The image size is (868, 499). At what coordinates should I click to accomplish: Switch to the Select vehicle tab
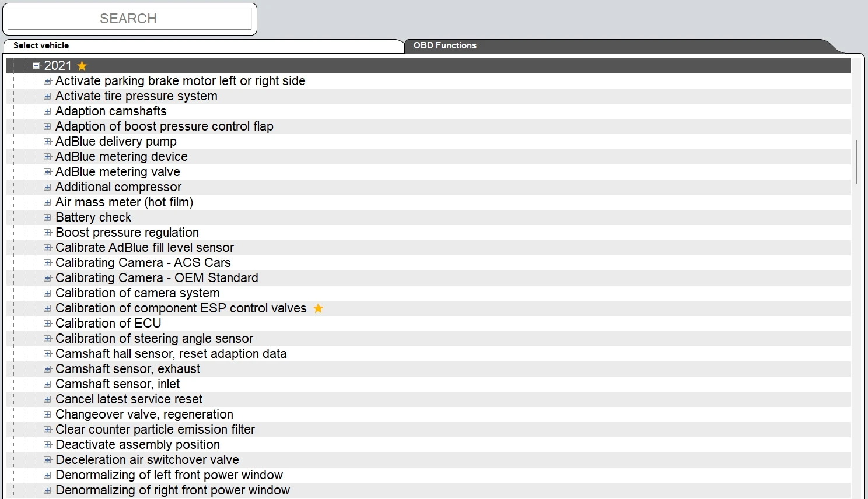point(204,45)
